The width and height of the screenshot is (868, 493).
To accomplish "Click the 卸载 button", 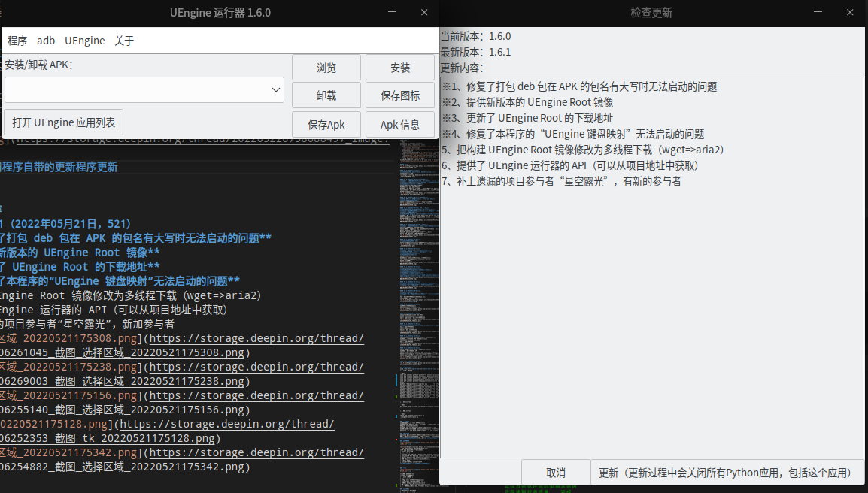I will click(x=326, y=95).
